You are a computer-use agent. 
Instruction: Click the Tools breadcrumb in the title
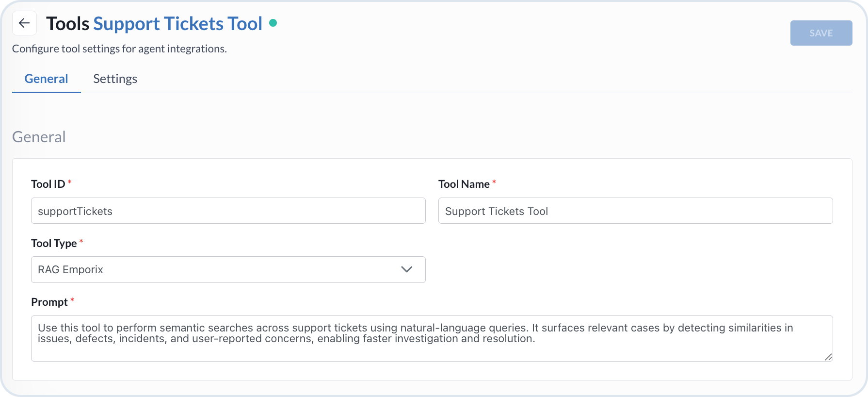68,23
